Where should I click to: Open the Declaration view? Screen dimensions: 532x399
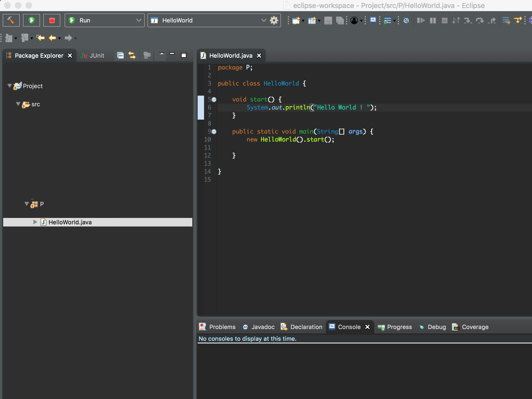[x=306, y=327]
